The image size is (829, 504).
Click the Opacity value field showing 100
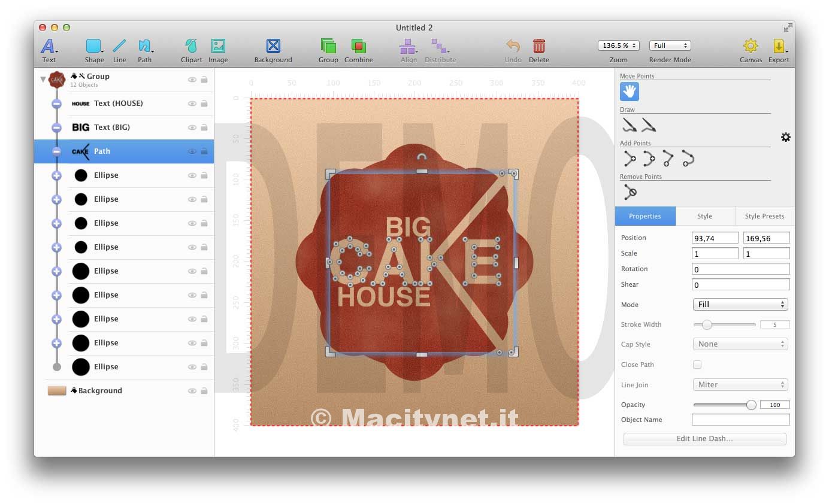pyautogui.click(x=775, y=405)
